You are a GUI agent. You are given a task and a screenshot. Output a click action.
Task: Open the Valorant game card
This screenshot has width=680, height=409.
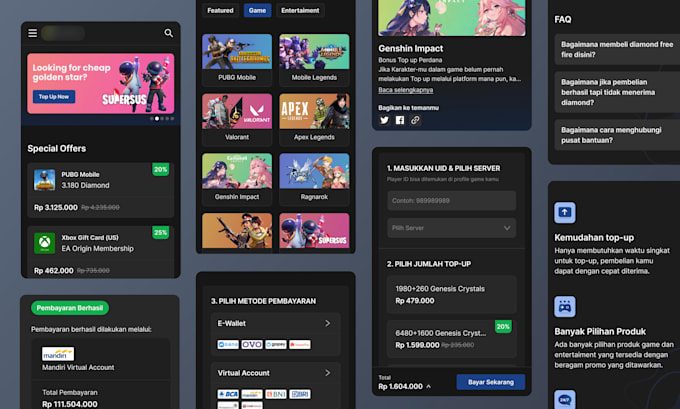(x=237, y=120)
